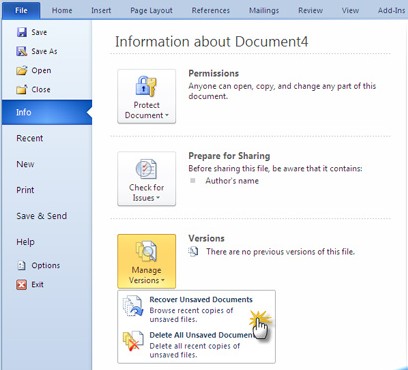The image size is (408, 370).
Task: Click the Check for Issues button label
Action: pos(146,193)
